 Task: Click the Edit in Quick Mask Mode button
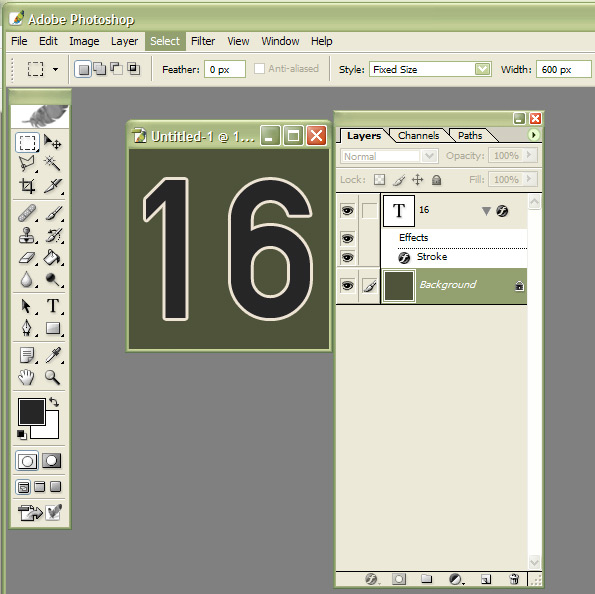(x=51, y=461)
